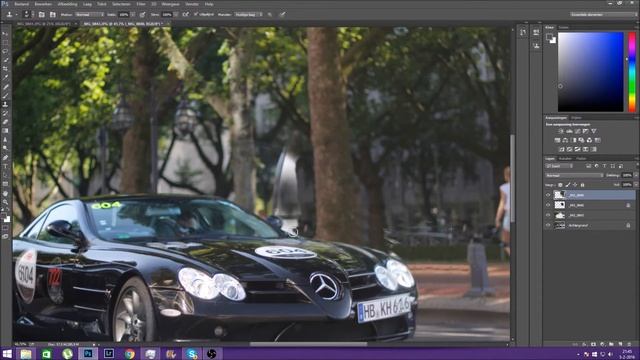Select the Rectangular Marquee tool
The image size is (640, 360).
click(x=5, y=42)
